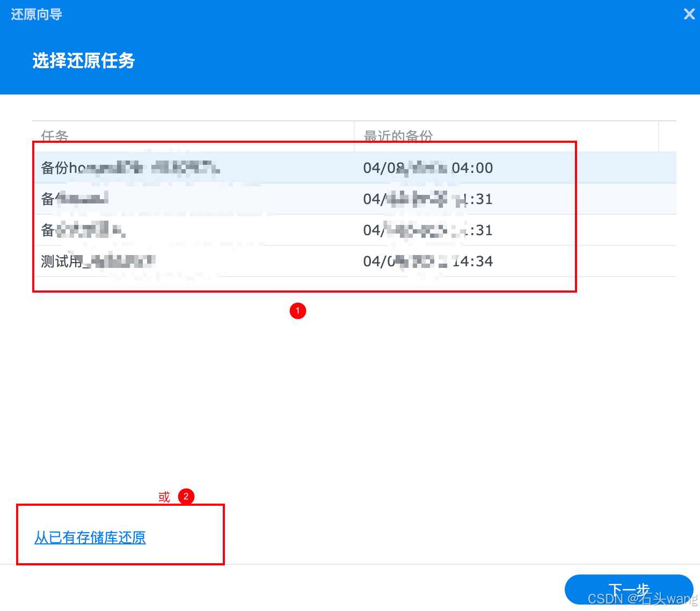Click the 还原向导 wizard title
Viewport: 700px width, 611px height.
point(36,14)
